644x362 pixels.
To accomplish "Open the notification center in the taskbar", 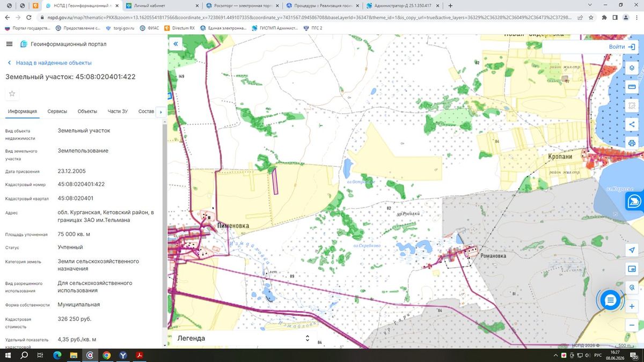I will point(635,355).
